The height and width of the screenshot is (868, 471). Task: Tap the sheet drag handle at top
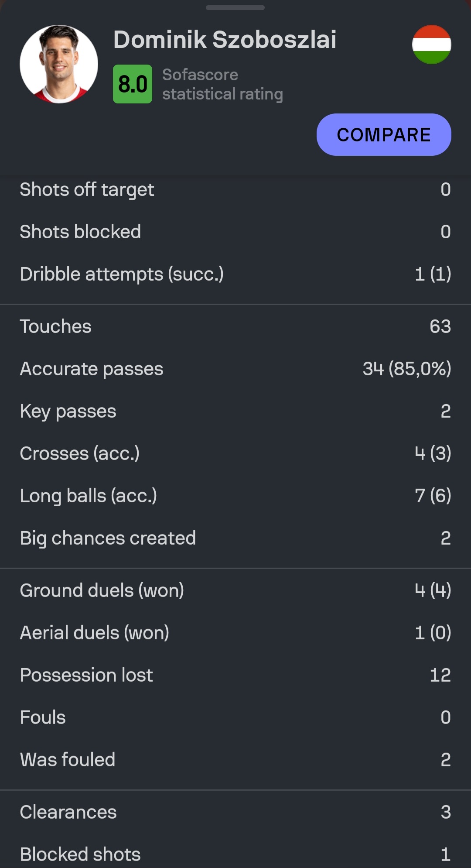[235, 7]
